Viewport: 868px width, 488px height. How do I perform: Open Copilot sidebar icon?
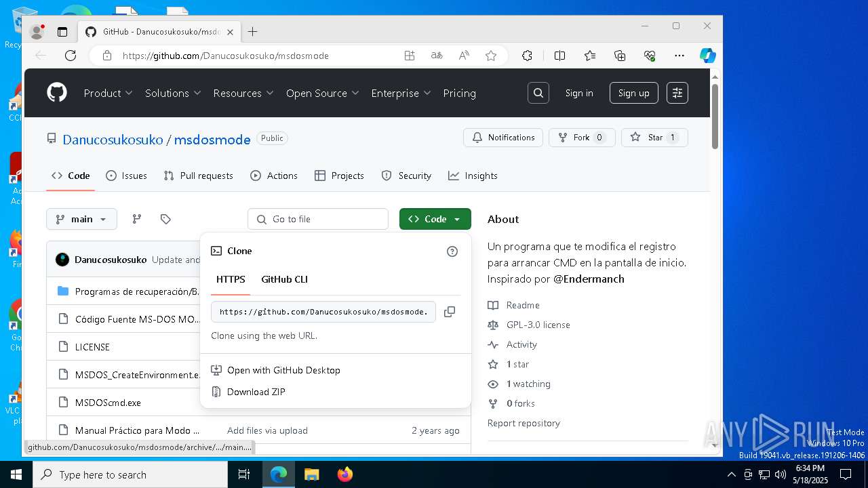coord(708,56)
